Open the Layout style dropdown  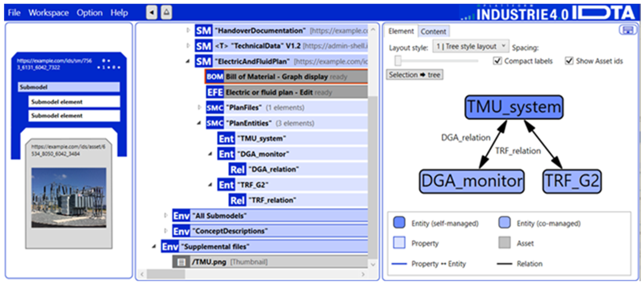[x=471, y=46]
